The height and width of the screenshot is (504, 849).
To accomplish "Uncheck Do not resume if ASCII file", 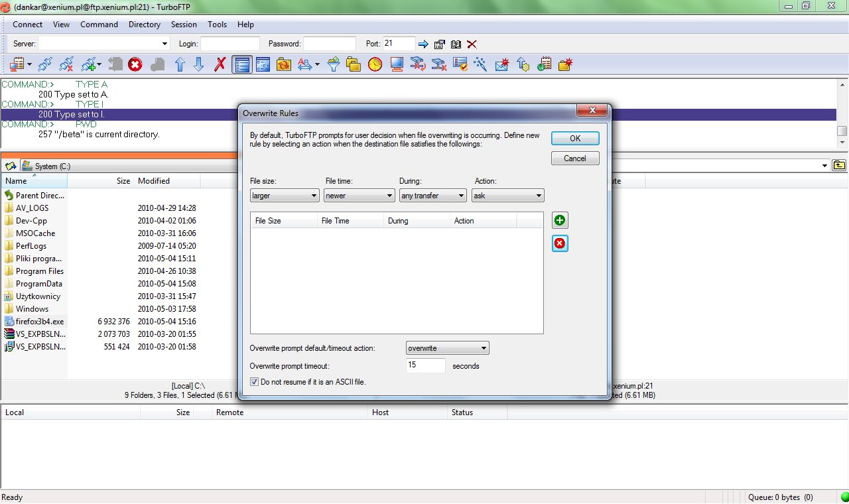I will point(254,382).
